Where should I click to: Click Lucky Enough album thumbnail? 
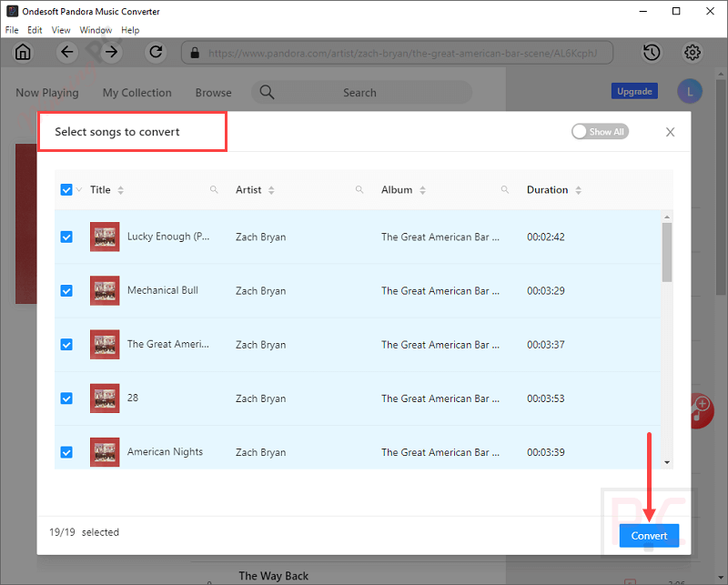coord(105,237)
